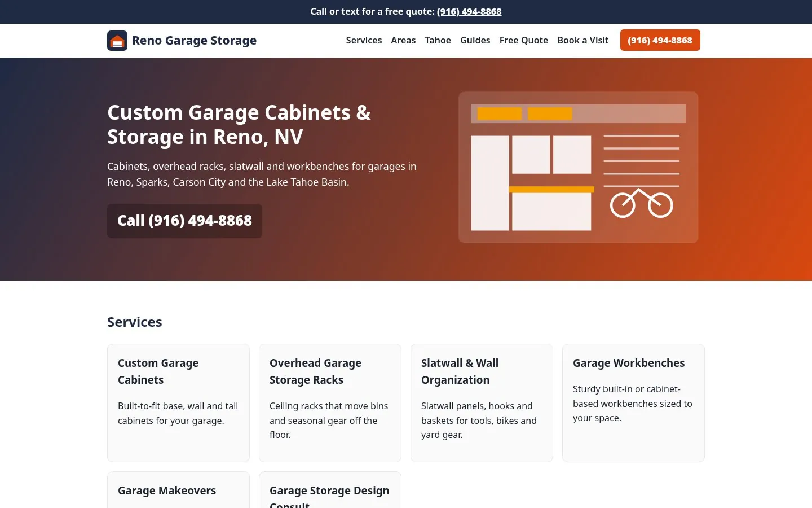Click the 'Custom Garage Cabinets & Storage in Reno, NV' headline
This screenshot has height=508, width=812.
(239, 125)
